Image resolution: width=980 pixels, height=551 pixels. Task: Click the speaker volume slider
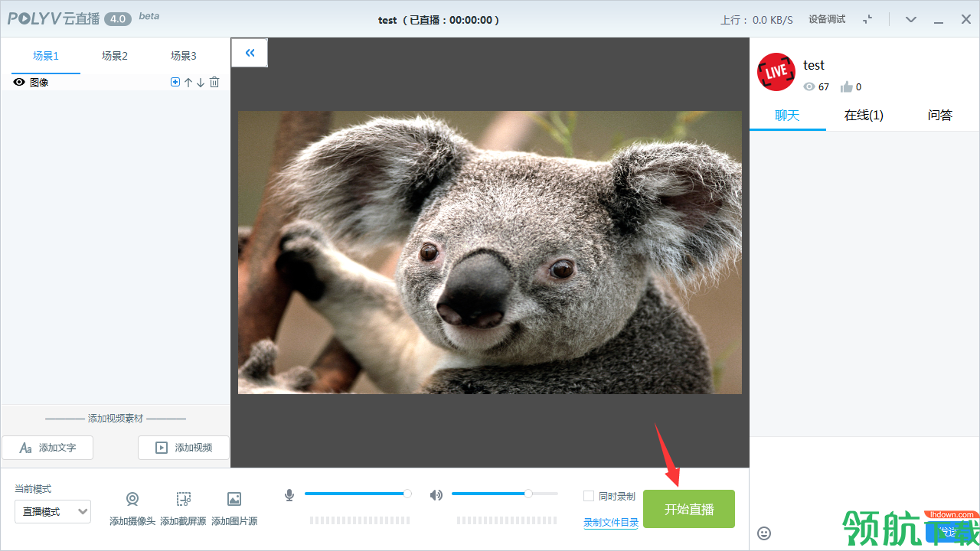[505, 494]
